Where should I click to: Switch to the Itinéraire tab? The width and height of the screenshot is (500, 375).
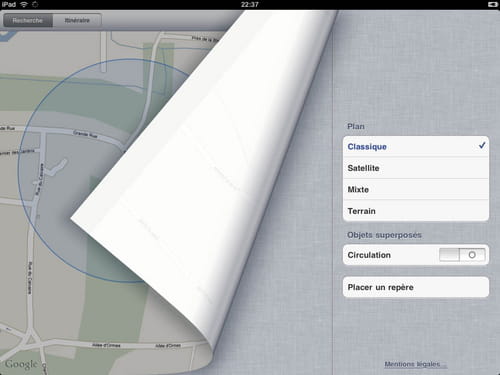[x=77, y=20]
